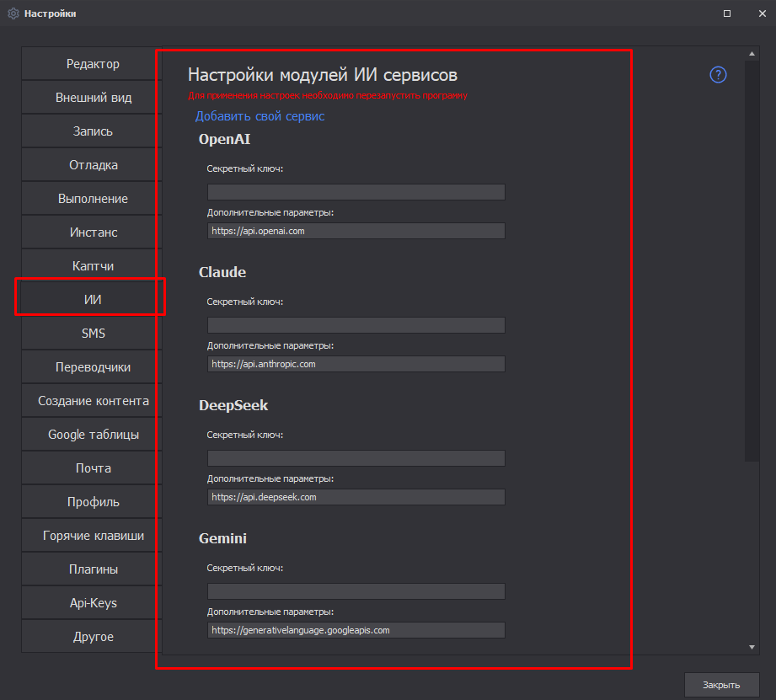Open the help question mark icon

point(718,75)
